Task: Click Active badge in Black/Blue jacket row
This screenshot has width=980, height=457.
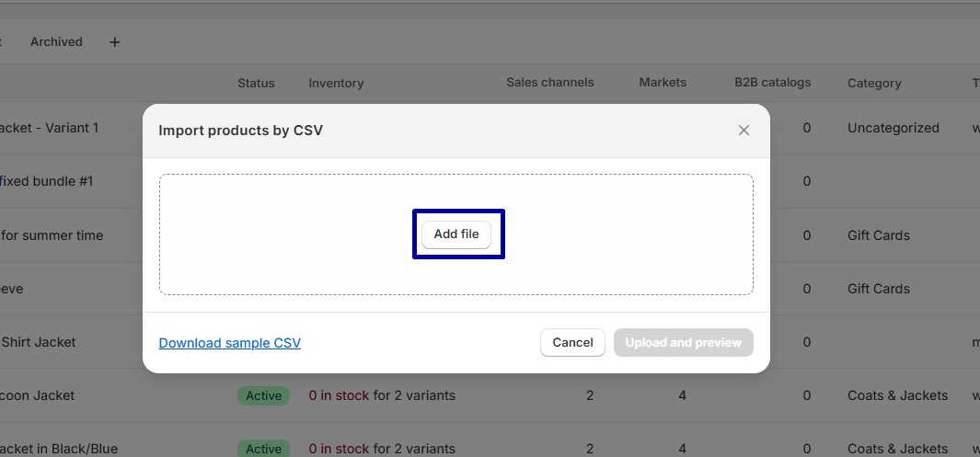Action: (263, 449)
